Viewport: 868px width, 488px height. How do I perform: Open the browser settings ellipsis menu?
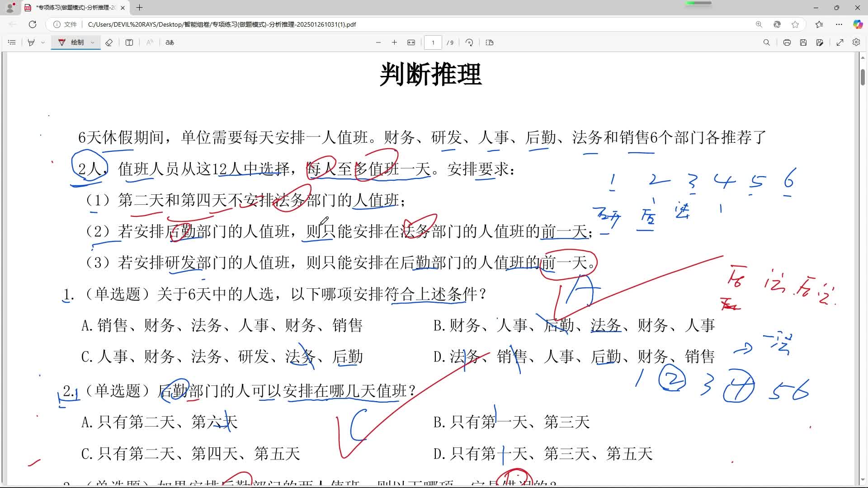click(x=839, y=24)
